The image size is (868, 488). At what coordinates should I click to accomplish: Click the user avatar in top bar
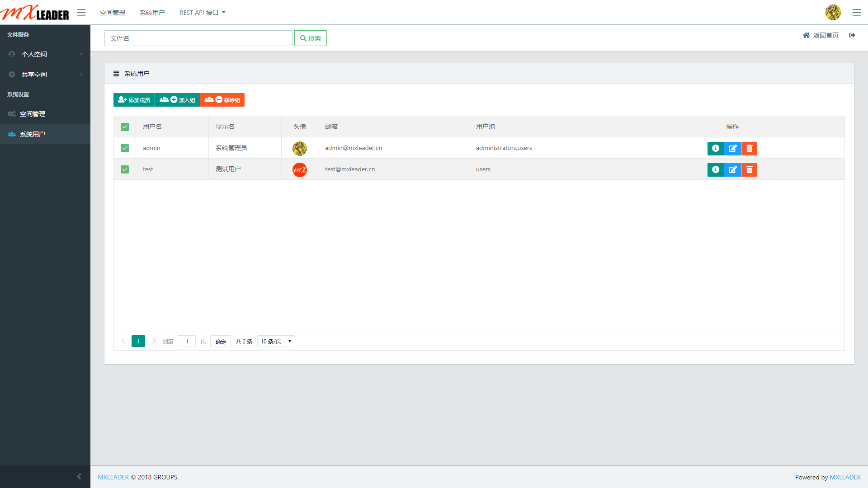tap(833, 13)
